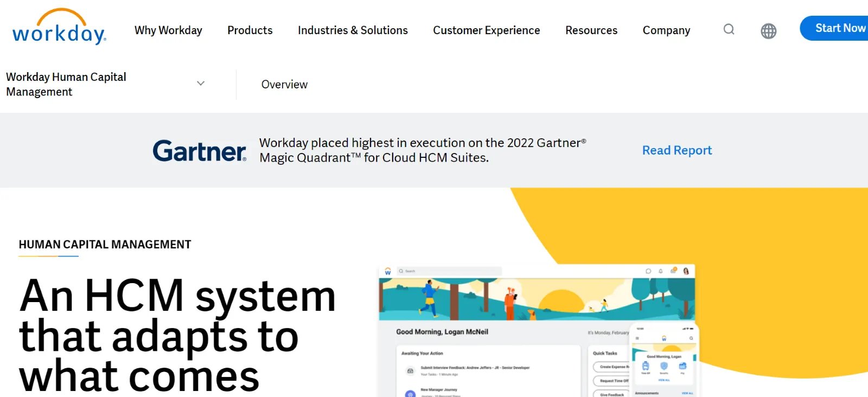868x397 pixels.
Task: Select the Overview tab
Action: [x=284, y=85]
